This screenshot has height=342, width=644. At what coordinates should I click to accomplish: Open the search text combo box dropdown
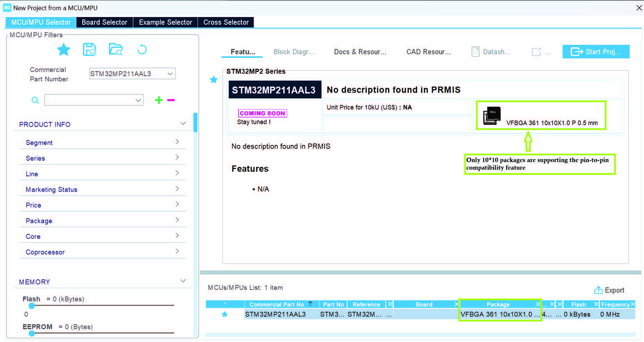138,100
